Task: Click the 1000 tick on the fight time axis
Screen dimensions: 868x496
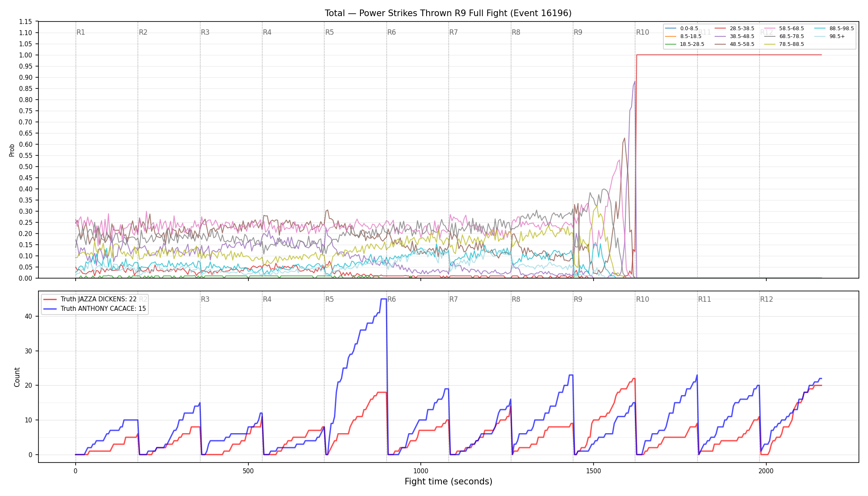Action: coord(421,471)
